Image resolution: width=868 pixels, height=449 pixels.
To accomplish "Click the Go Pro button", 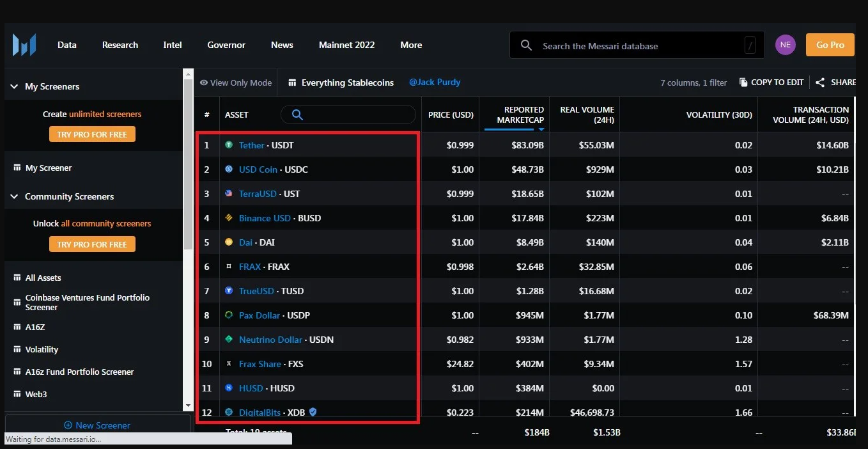I will click(x=830, y=45).
